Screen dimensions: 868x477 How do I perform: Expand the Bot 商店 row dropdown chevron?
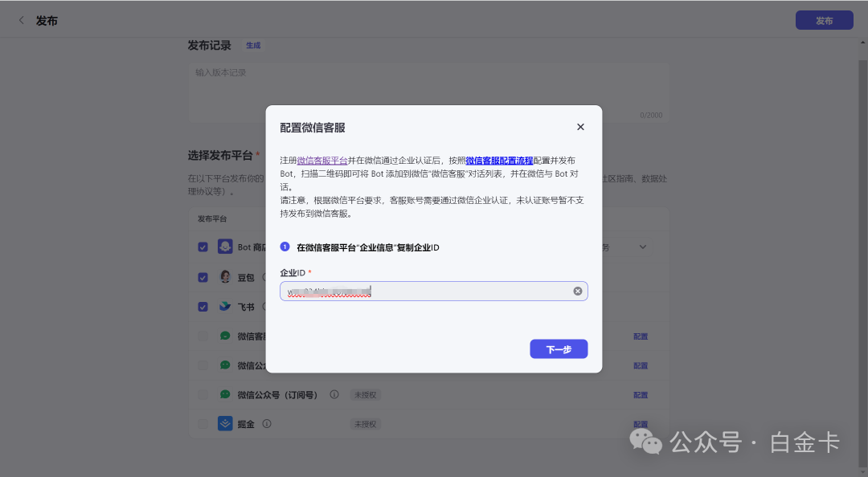coord(643,247)
